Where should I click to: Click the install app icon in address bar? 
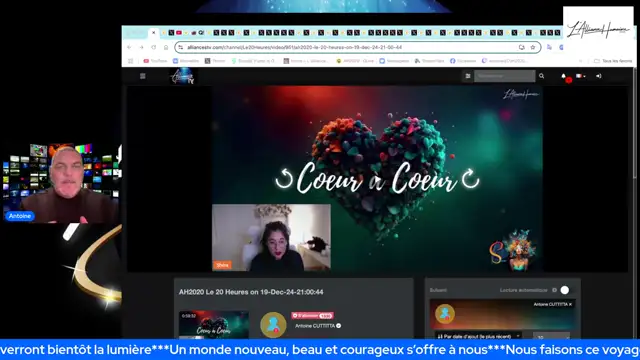coord(522,47)
